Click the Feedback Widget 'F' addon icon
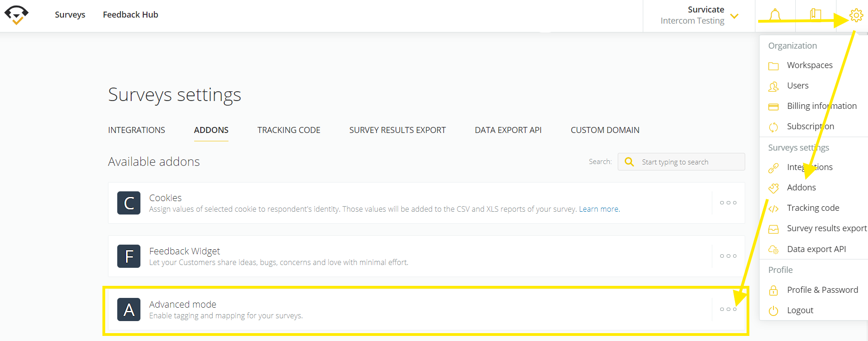 point(129,256)
